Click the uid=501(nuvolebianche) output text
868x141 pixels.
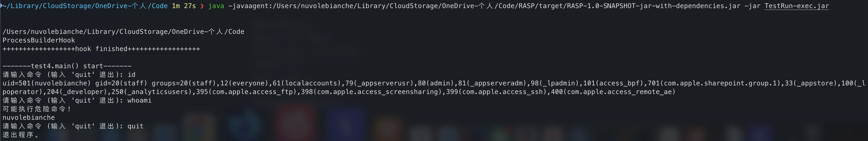(x=47, y=83)
